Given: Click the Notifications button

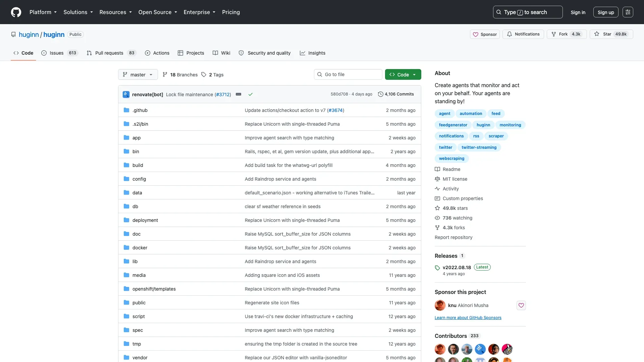Looking at the screenshot, I should (523, 34).
